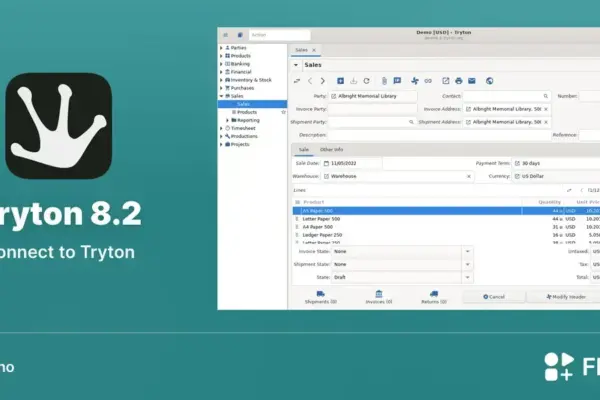This screenshot has width=600, height=400.
Task: Collapse the Sales tree node
Action: pos(221,96)
